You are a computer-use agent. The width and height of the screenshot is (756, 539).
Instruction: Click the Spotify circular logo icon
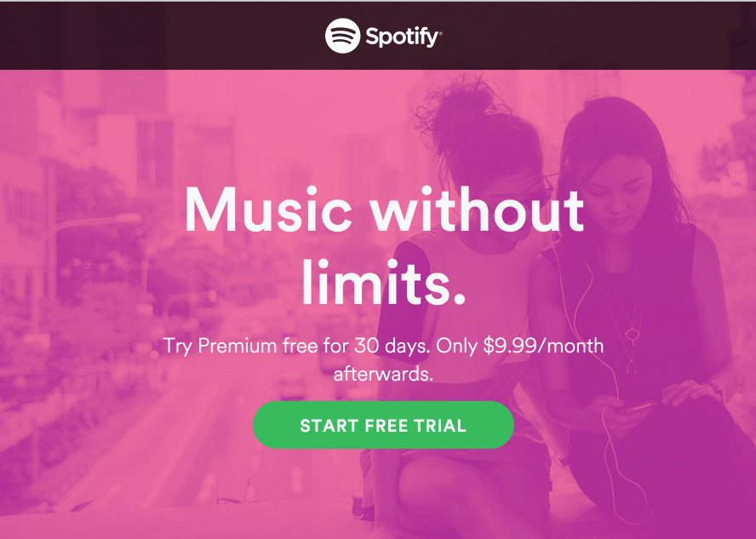click(x=342, y=36)
